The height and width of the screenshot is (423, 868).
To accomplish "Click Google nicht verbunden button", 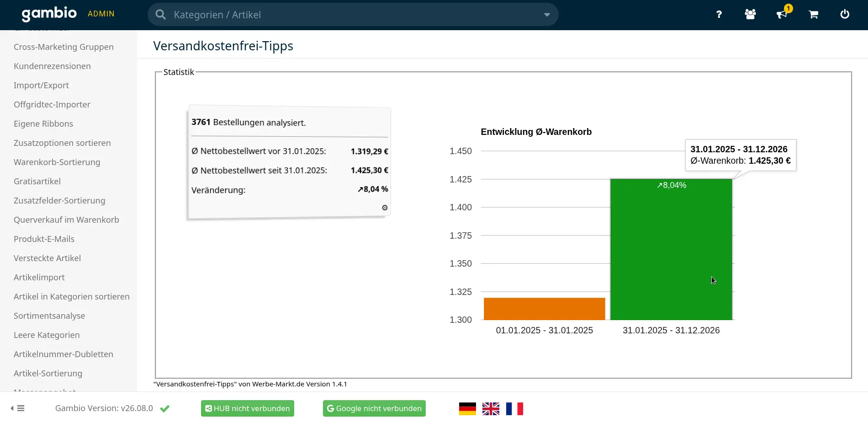I will tap(374, 408).
